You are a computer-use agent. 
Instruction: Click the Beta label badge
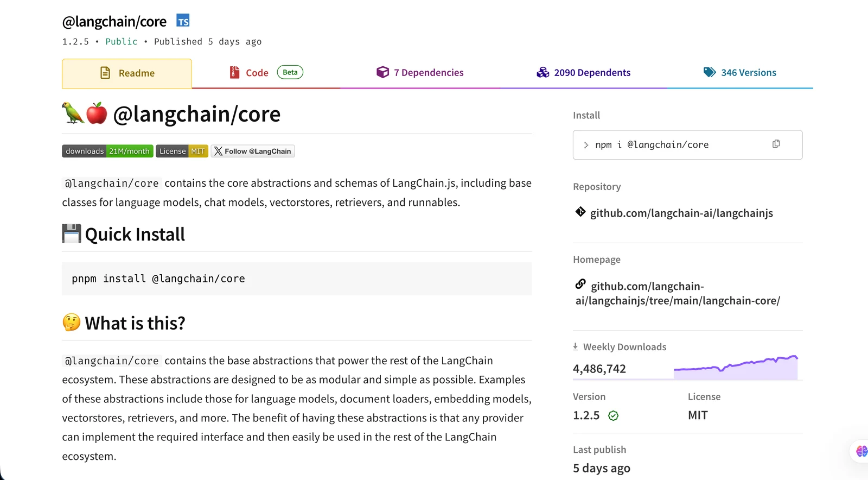(290, 72)
